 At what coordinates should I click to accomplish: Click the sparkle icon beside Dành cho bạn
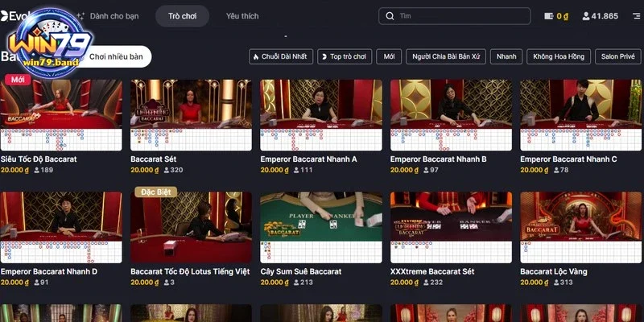[x=80, y=16]
